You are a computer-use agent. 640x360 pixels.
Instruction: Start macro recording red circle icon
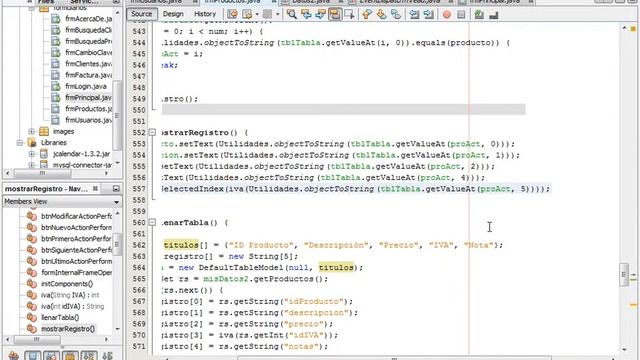coord(447,15)
